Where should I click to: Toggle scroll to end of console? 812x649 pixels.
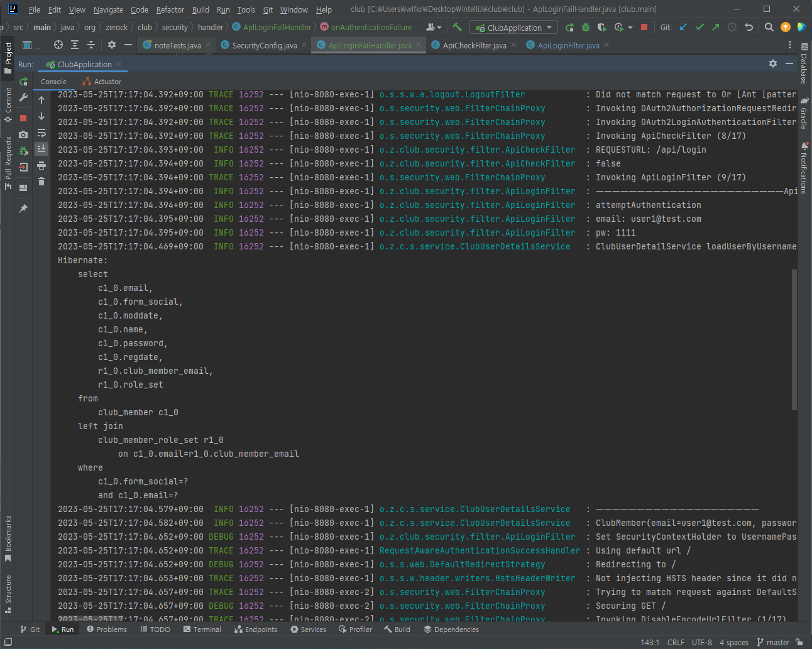pos(41,149)
